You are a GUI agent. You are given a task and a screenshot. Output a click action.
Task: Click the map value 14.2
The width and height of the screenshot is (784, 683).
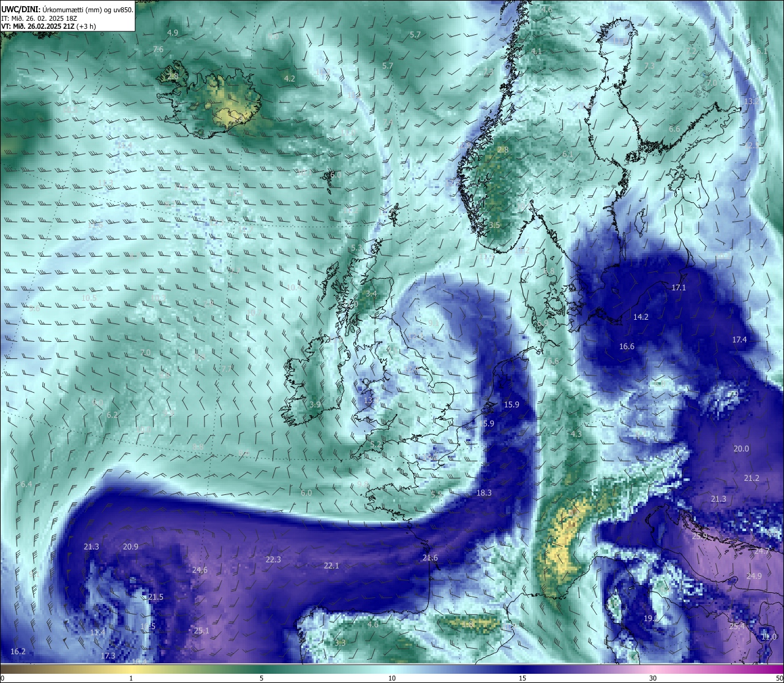pyautogui.click(x=641, y=317)
